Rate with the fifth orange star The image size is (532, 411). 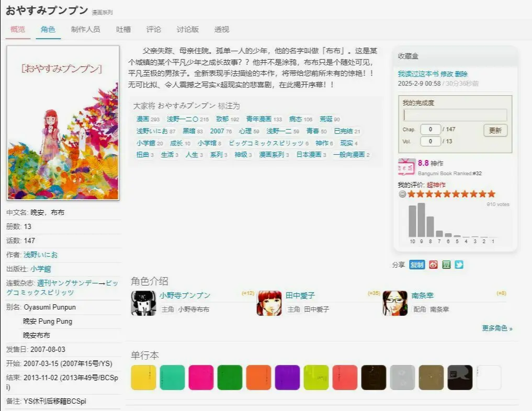click(447, 194)
